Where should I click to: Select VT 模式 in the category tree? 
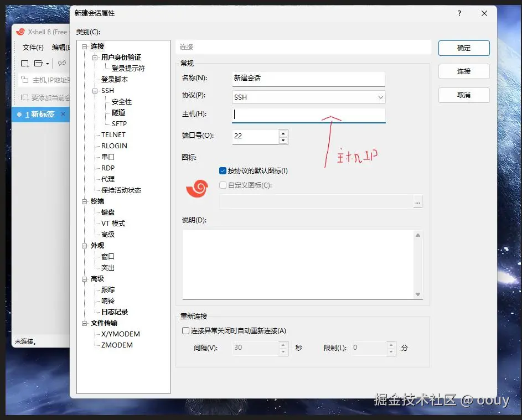[x=113, y=224]
